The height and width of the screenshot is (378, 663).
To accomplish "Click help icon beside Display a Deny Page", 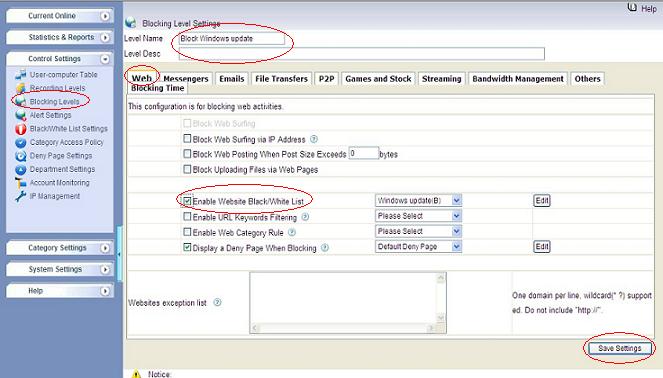I will coord(324,248).
